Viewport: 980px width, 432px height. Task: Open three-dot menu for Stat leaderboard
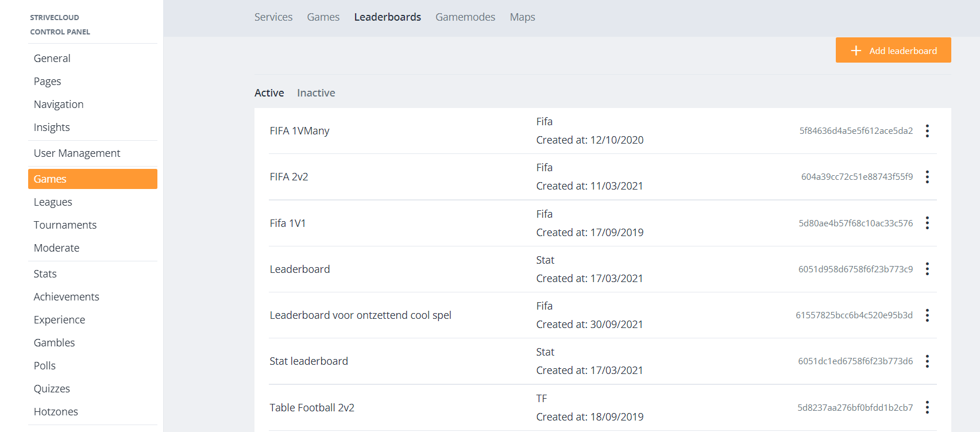[x=927, y=361]
